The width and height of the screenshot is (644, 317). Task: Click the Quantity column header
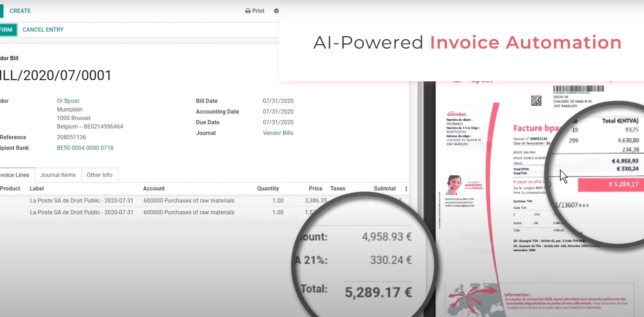click(x=268, y=188)
